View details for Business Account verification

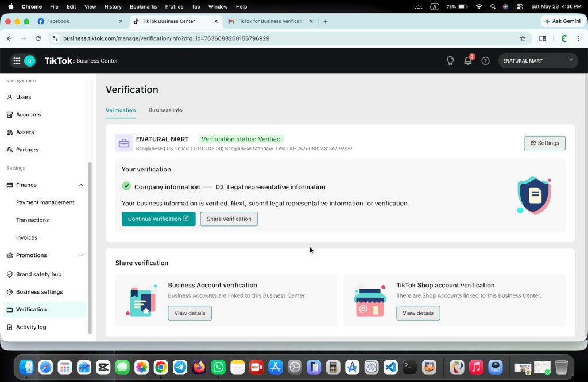pos(189,314)
